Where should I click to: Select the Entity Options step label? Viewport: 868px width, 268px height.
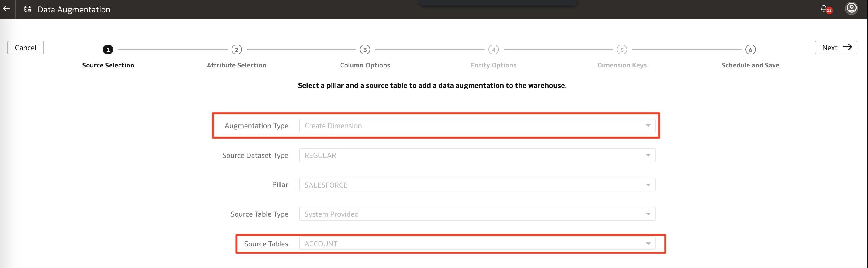[494, 65]
